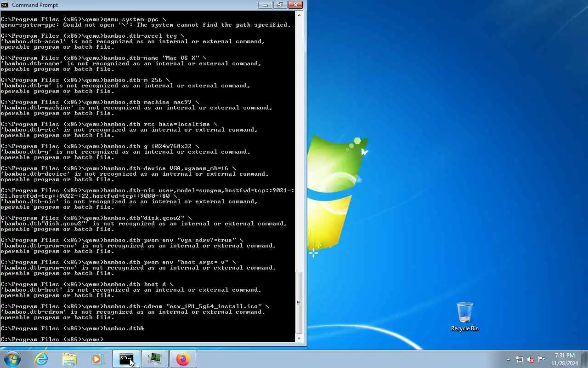
Task: Launch Internet Explorer from the taskbar
Action: (x=41, y=359)
